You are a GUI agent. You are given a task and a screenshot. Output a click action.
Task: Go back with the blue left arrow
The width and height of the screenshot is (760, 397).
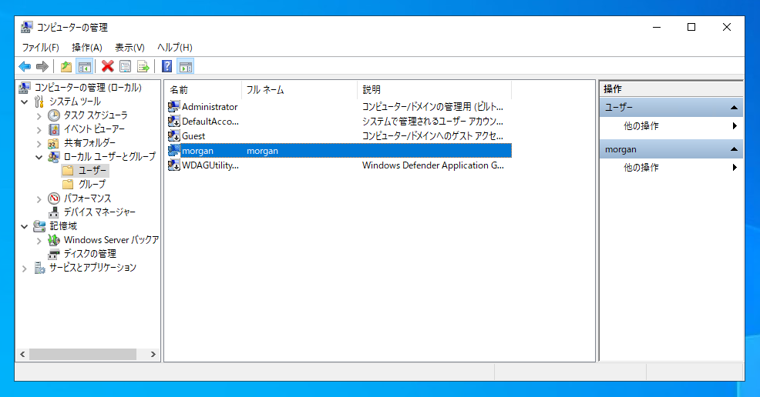point(25,66)
